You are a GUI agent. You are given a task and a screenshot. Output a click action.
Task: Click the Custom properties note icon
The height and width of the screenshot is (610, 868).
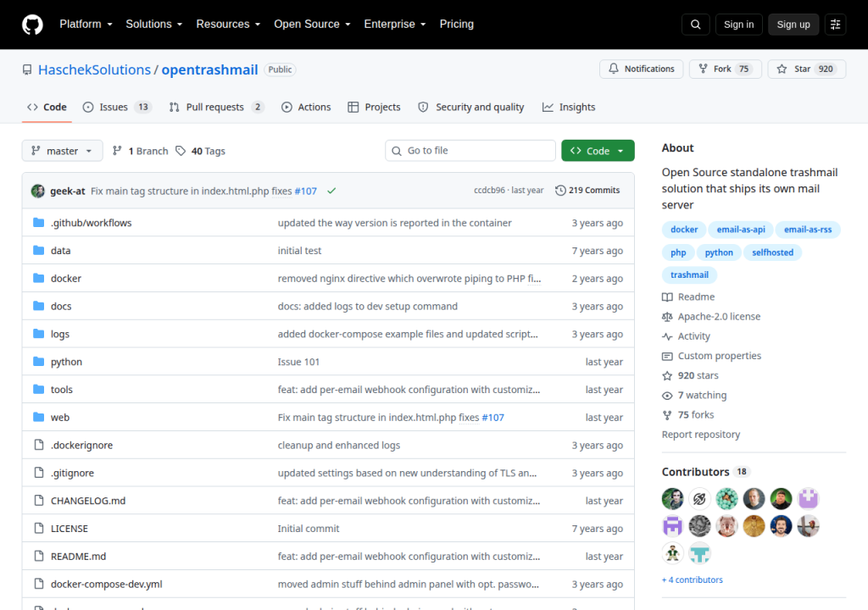tap(668, 356)
